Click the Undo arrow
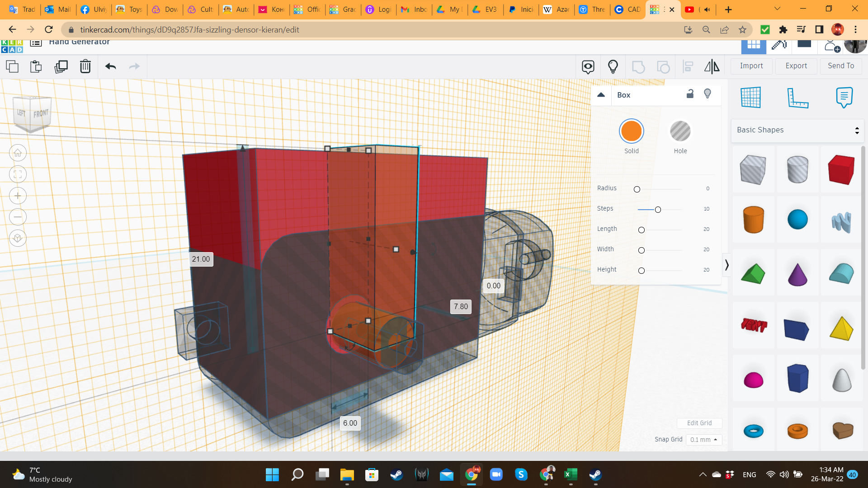This screenshot has width=868, height=488. pos(111,66)
